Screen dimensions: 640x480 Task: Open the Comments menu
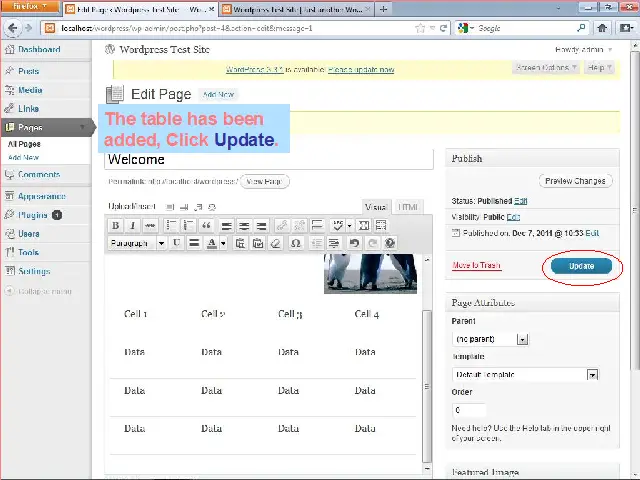39,174
